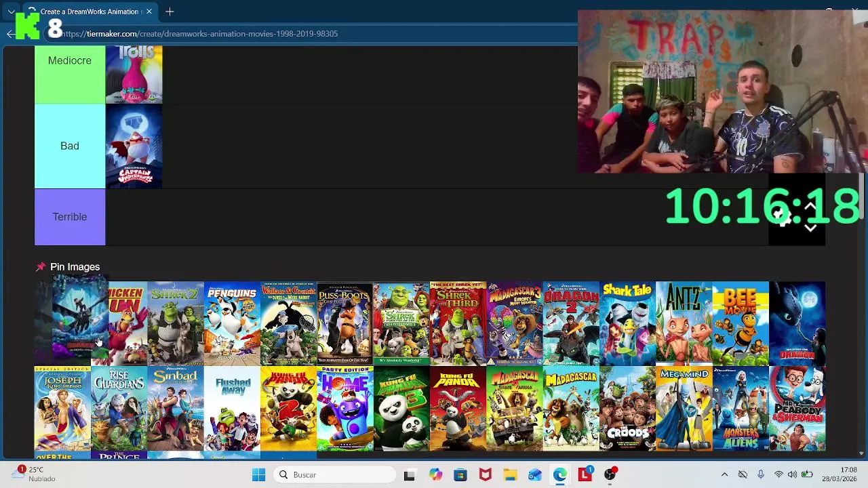Screen dimensions: 868x488
Task: Select the Joseph King of Dreams poster
Action: (x=62, y=409)
